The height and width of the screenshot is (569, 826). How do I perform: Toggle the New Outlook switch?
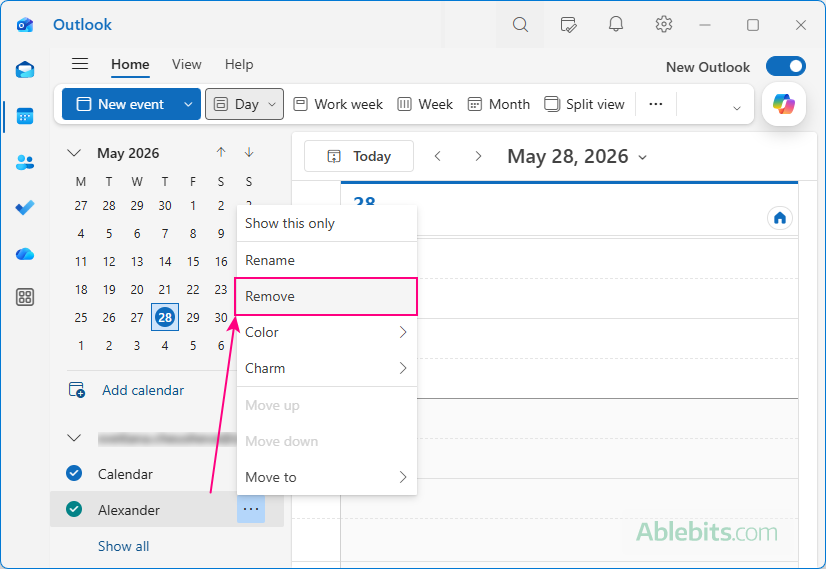[x=786, y=66]
